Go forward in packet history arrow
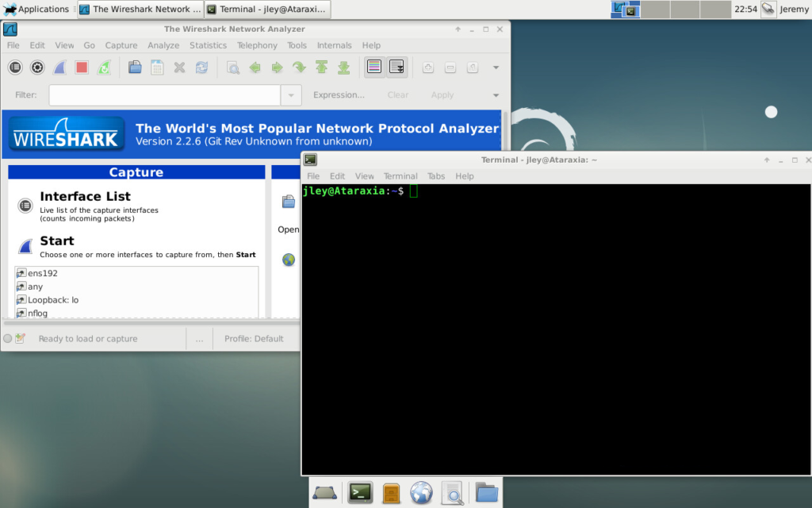 point(278,67)
